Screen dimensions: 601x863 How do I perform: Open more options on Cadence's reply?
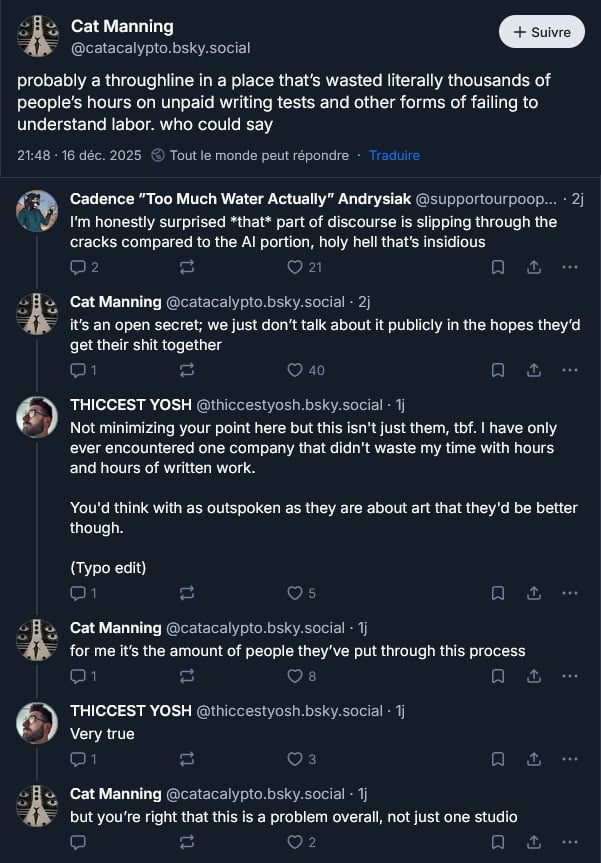[x=570, y=267]
